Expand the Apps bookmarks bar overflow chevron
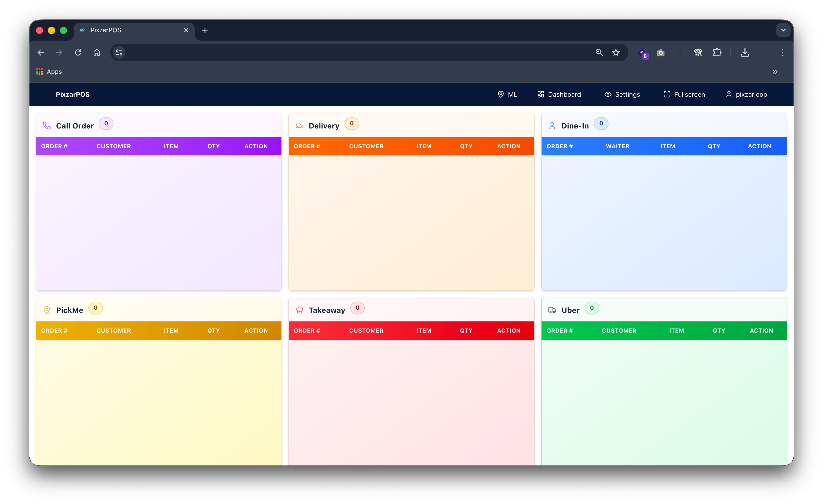This screenshot has height=504, width=823. click(775, 72)
